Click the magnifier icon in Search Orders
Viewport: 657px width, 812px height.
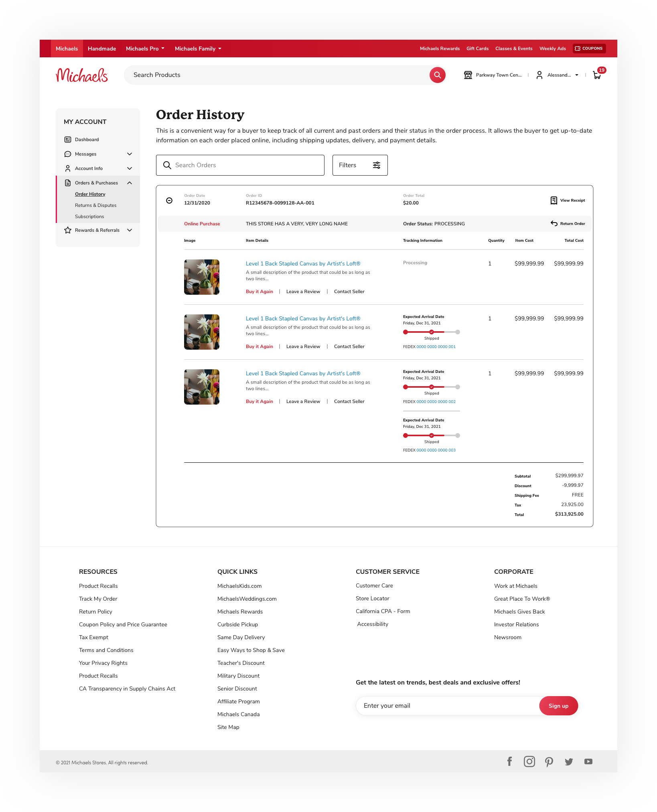[167, 165]
